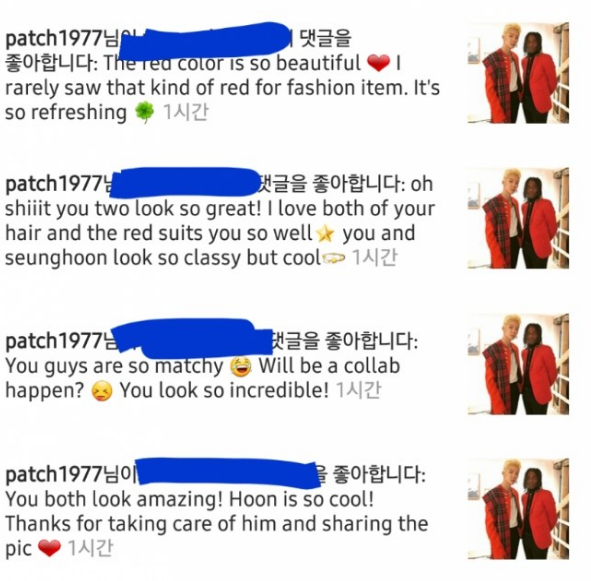
Task: Tap patch1977 username in third notification
Action: tap(54, 341)
